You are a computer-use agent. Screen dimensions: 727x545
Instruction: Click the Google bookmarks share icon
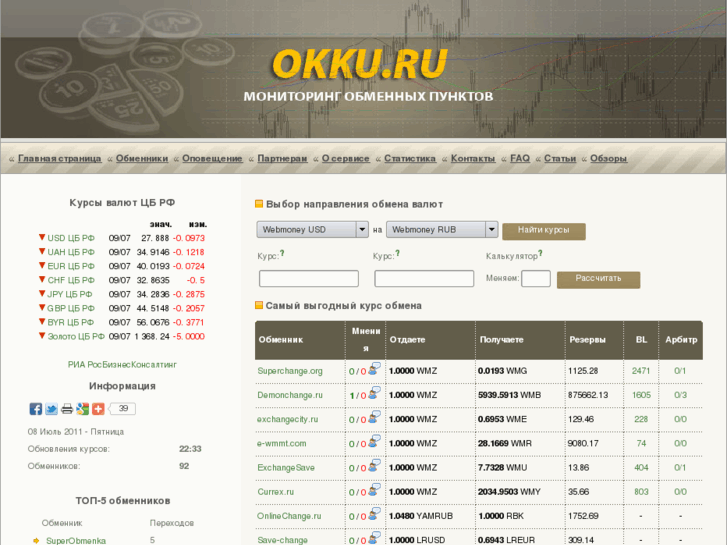click(83, 409)
